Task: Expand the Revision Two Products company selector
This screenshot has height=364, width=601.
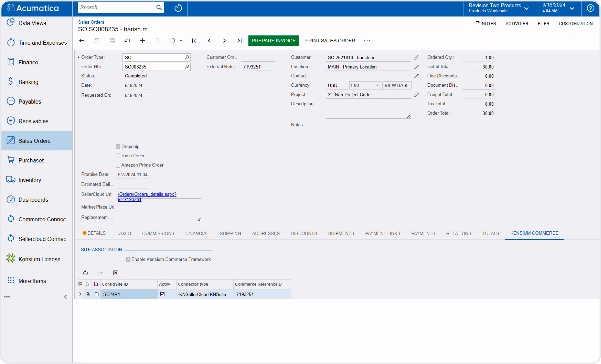Action: [x=526, y=8]
